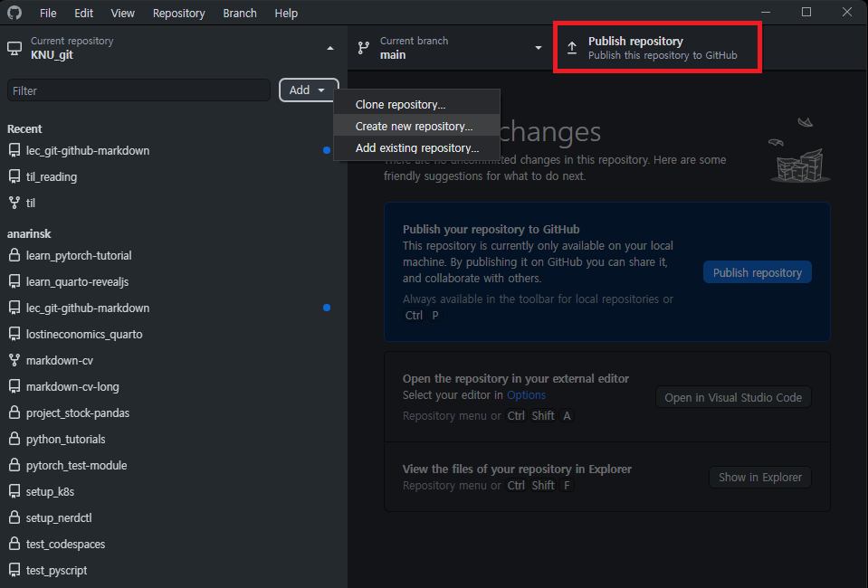
Task: Open the Branch menu
Action: coord(240,13)
